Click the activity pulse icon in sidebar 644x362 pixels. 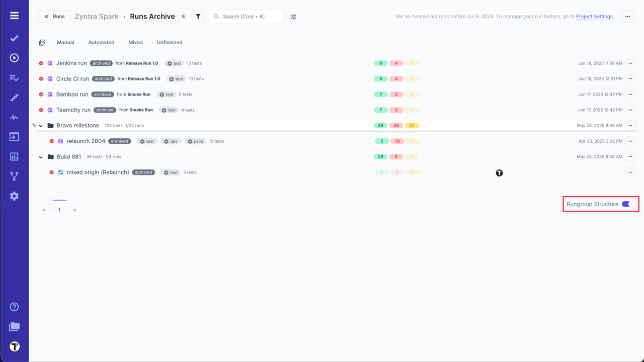coord(14,117)
